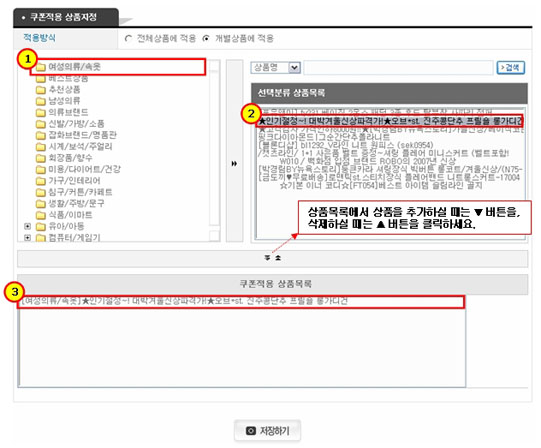This screenshot has width=541, height=448.
Task: Select 개별상품에 적용 radio option
Action: [x=206, y=38]
